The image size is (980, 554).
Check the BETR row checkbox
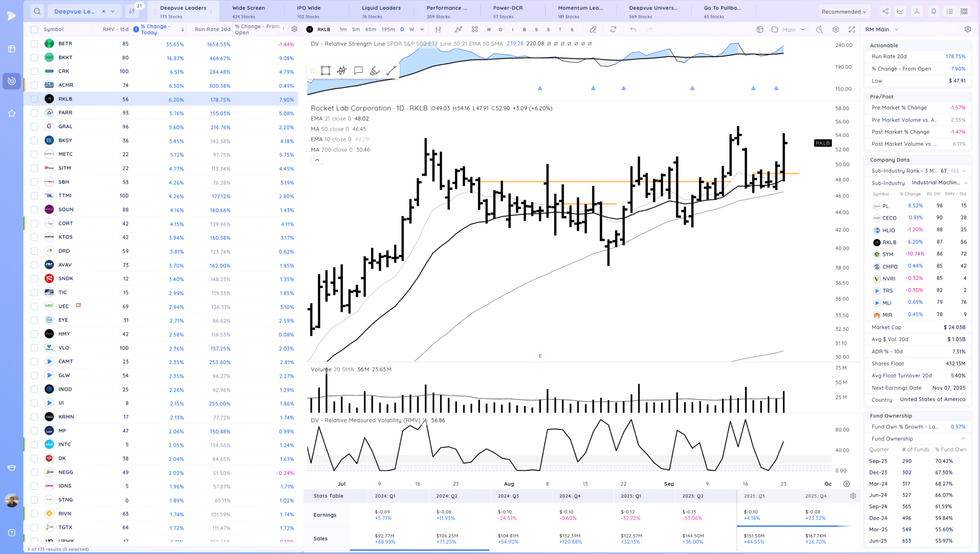[34, 44]
